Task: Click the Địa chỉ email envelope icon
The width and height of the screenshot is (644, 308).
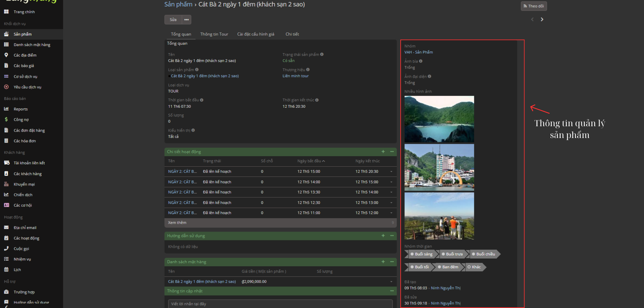Action: tap(6, 228)
